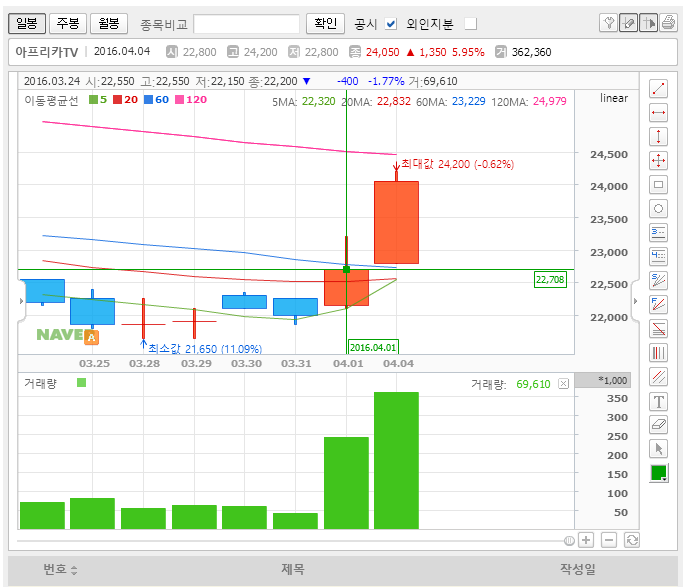The image size is (684, 587).
Task: Select the speed line tool marked S
Action: 658,280
